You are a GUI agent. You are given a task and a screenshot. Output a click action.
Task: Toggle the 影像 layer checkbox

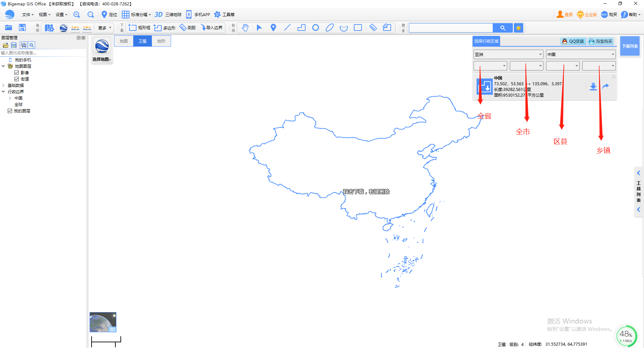click(17, 72)
